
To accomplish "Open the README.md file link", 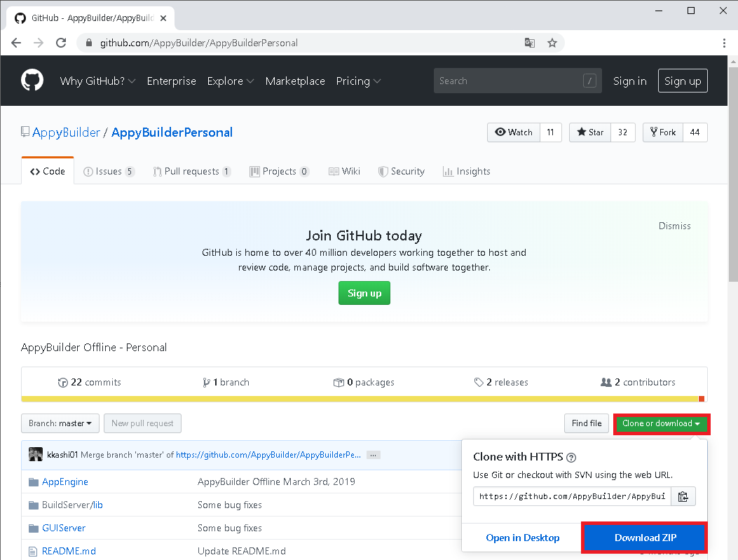I will tap(69, 551).
